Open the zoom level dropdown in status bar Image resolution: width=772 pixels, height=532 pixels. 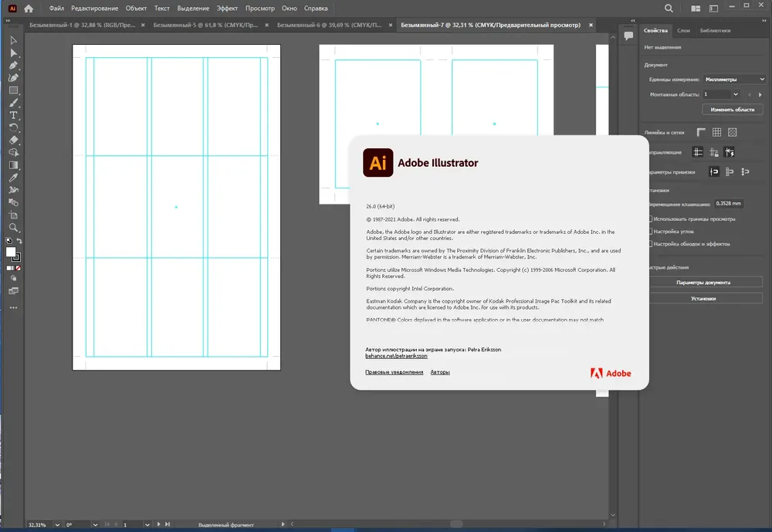[57, 524]
